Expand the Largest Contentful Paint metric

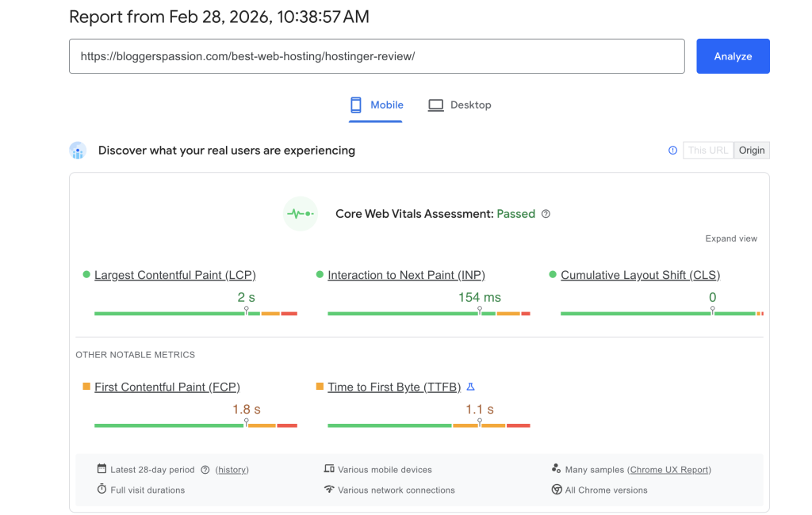pyautogui.click(x=174, y=275)
